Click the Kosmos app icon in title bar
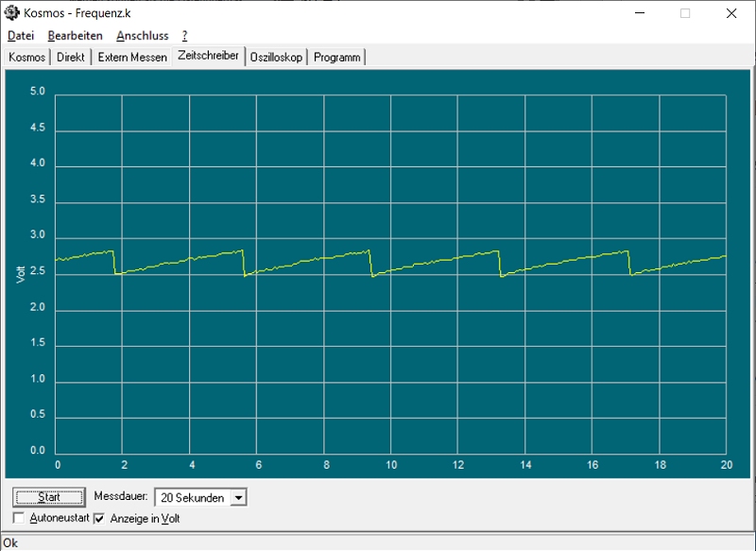 point(12,13)
